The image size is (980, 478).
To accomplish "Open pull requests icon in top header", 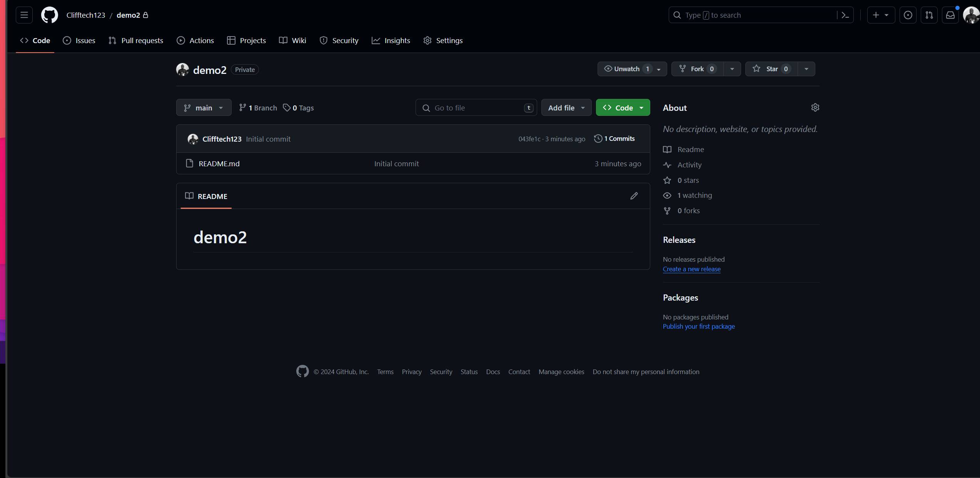I will point(929,15).
